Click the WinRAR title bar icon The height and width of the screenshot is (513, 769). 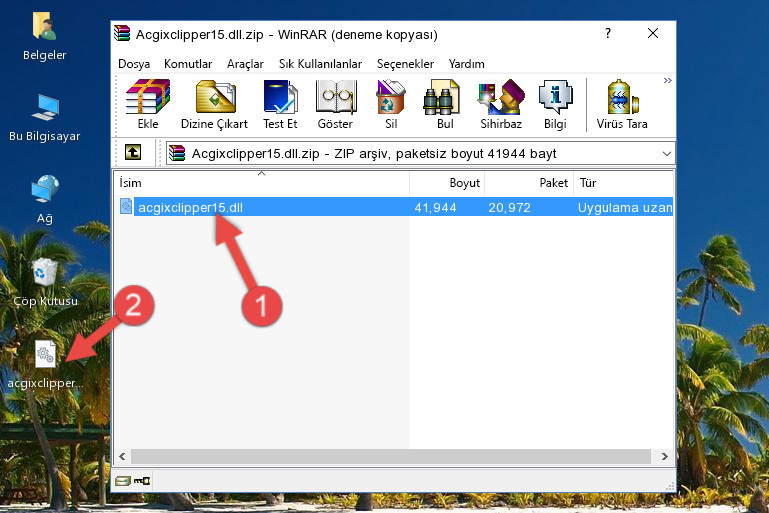tap(122, 34)
